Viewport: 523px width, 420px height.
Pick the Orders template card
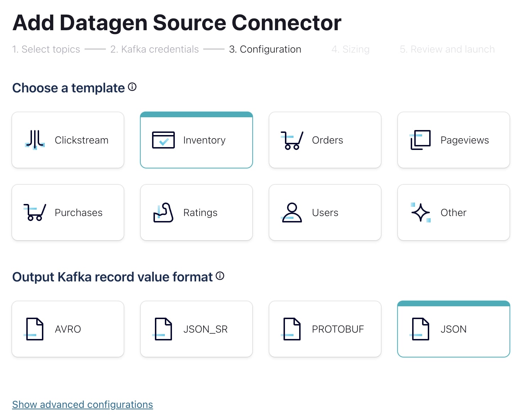tap(325, 140)
